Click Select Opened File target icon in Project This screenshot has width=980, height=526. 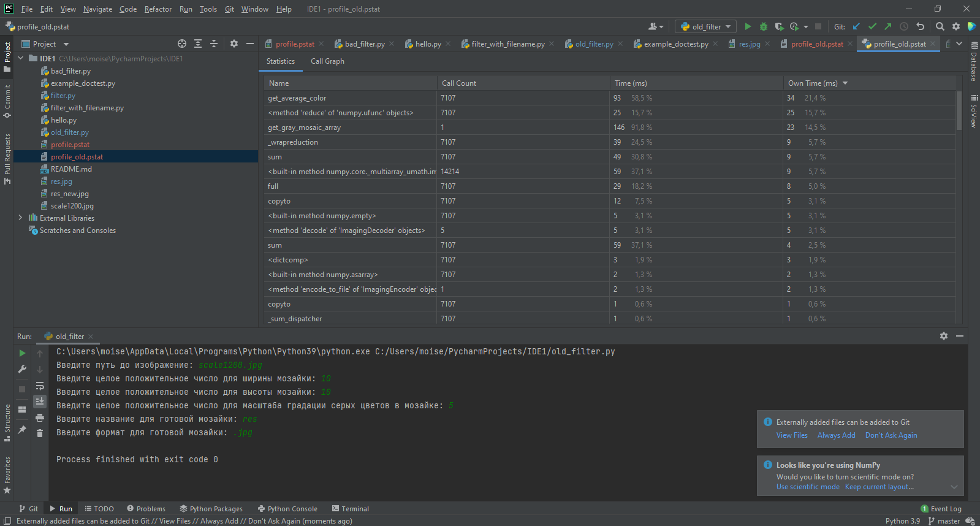point(182,44)
